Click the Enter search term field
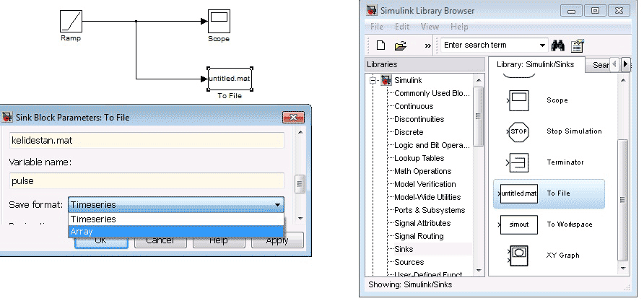 coord(489,45)
